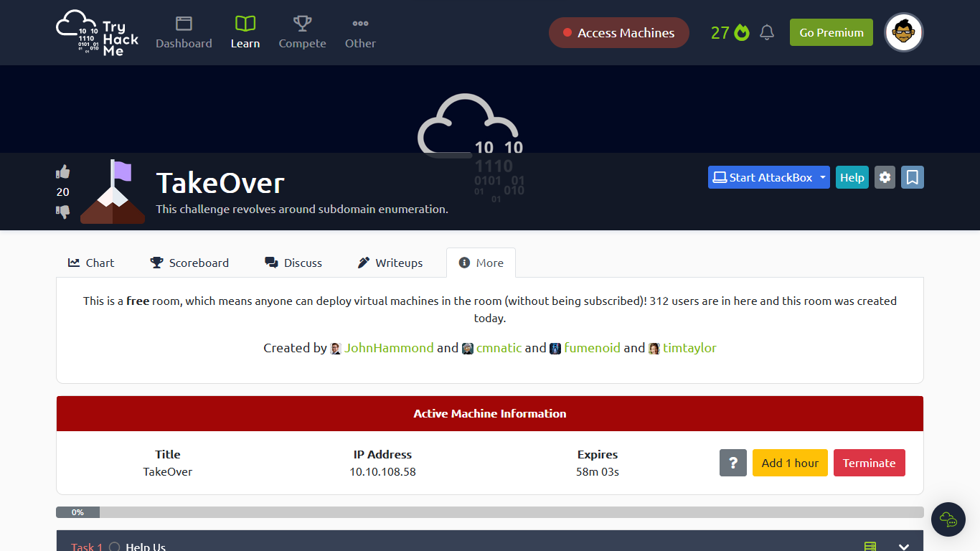Screen dimensions: 980x551
Task: Expand the Start AttackBox dropdown arrow
Action: pyautogui.click(x=822, y=177)
